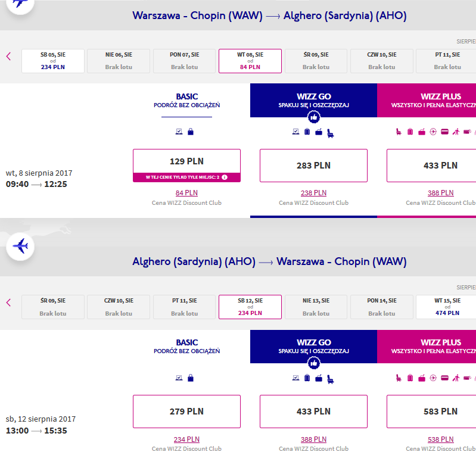Select outbound date ŚR 09, SIE
Viewport: 476px width, 452px height.
pyautogui.click(x=316, y=61)
